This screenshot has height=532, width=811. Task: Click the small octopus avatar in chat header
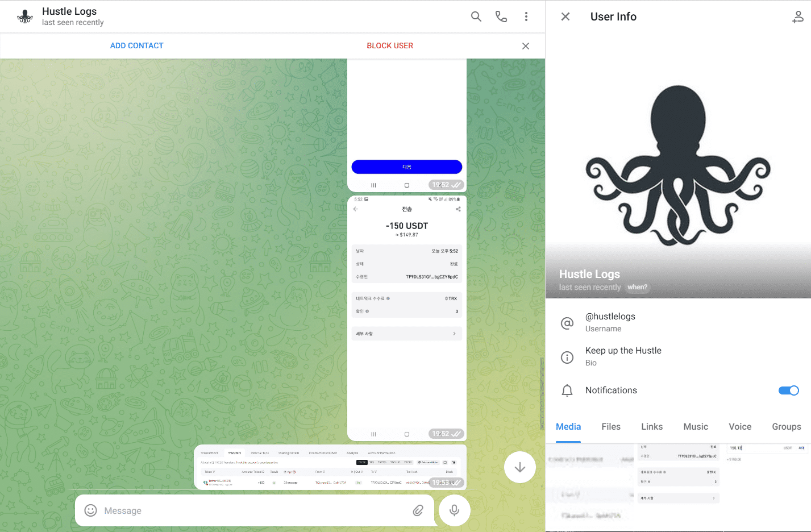click(x=25, y=16)
